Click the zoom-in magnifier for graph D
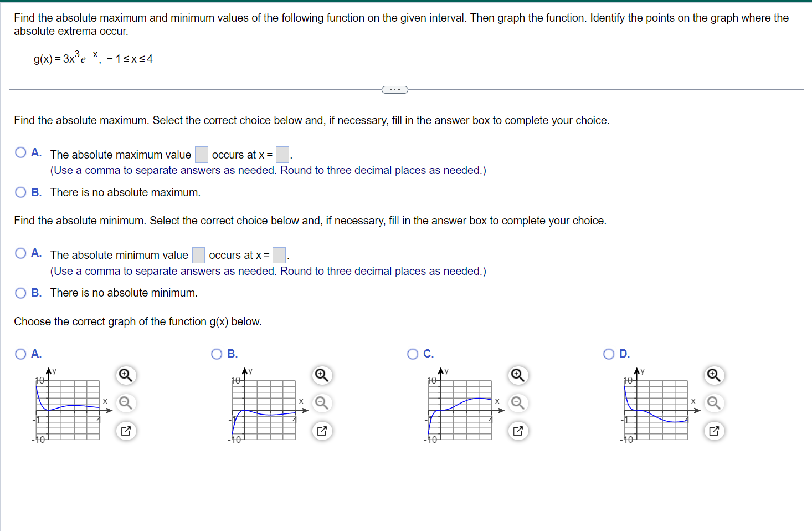The width and height of the screenshot is (812, 531). pyautogui.click(x=714, y=375)
